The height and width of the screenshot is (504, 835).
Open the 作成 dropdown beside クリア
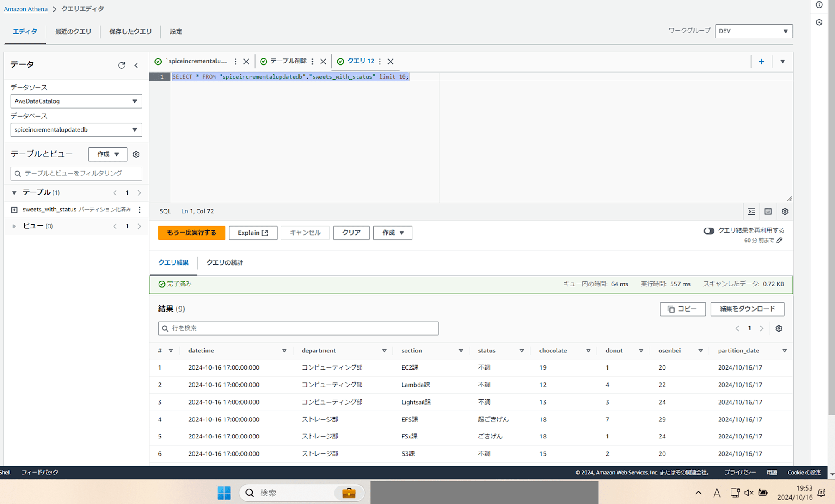393,233
